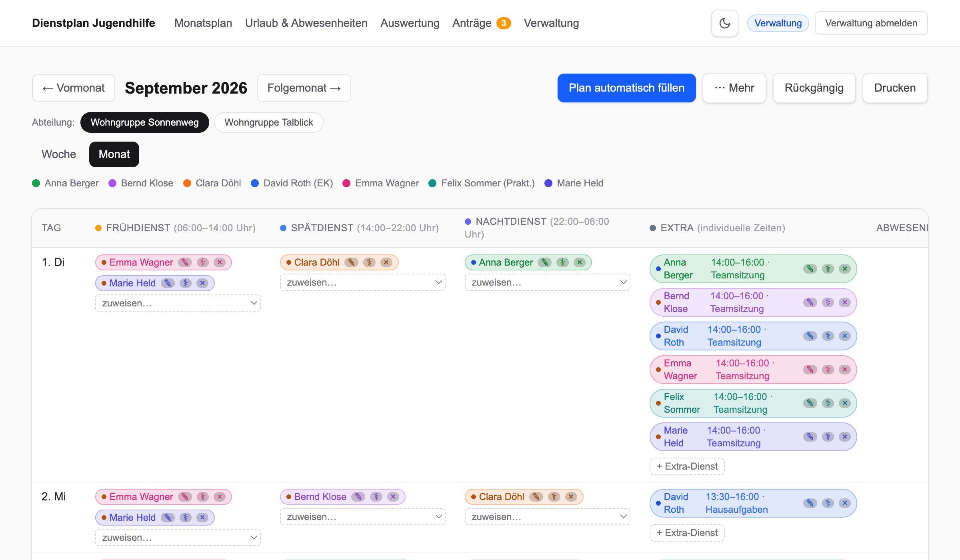Open the Monatsplan navigation item
Image resolution: width=960 pixels, height=560 pixels.
[203, 23]
